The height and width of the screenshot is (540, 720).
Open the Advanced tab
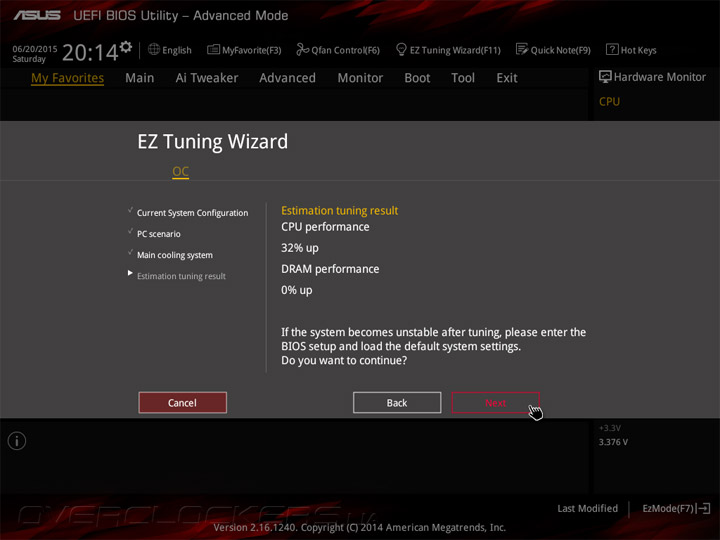tap(287, 78)
